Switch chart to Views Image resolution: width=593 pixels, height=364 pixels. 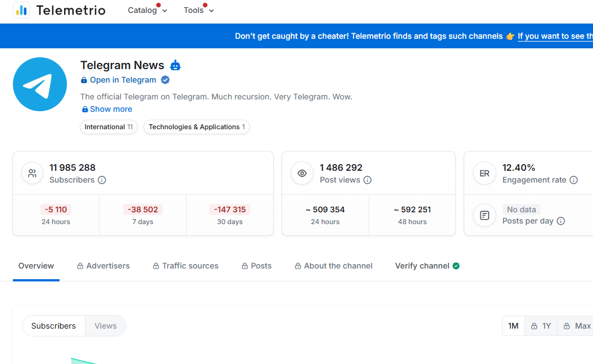(106, 326)
